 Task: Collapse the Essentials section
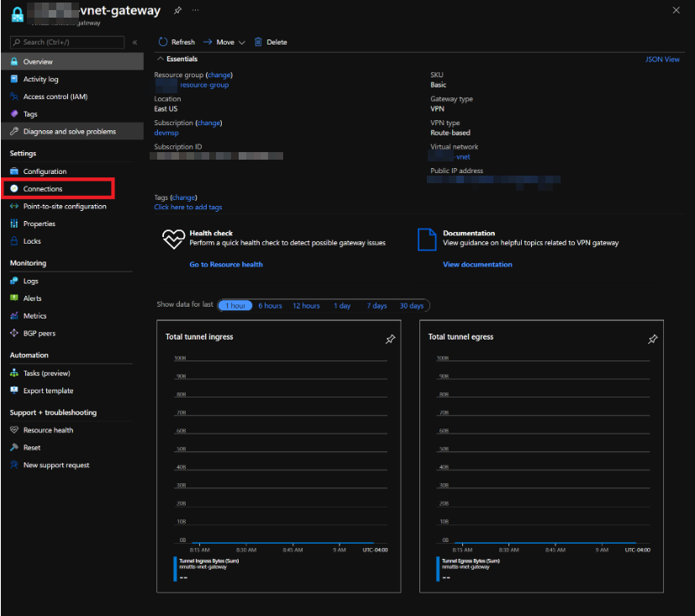pyautogui.click(x=161, y=60)
